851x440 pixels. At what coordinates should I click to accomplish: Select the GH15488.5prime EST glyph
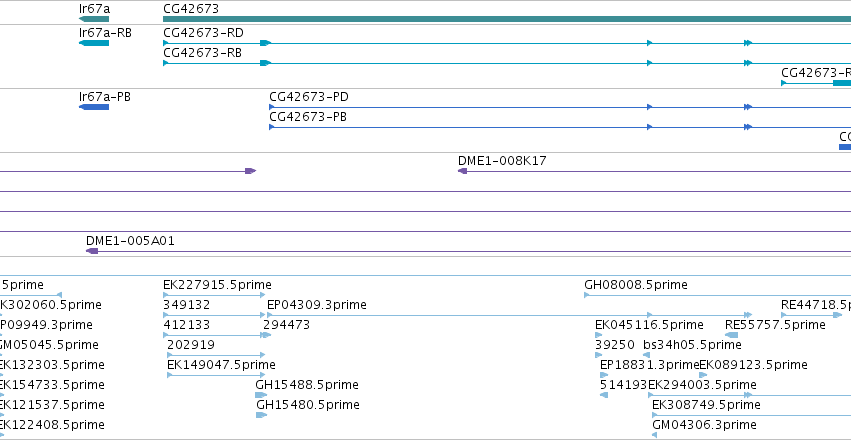coord(261,395)
